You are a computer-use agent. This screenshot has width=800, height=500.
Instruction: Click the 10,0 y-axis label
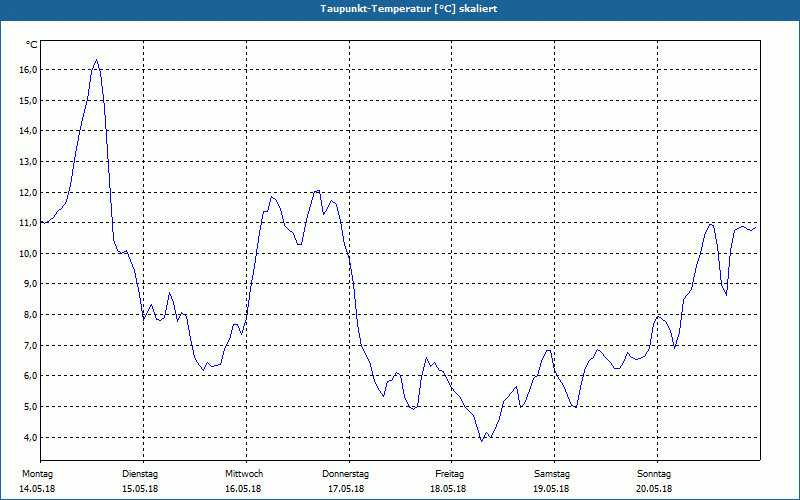click(29, 254)
